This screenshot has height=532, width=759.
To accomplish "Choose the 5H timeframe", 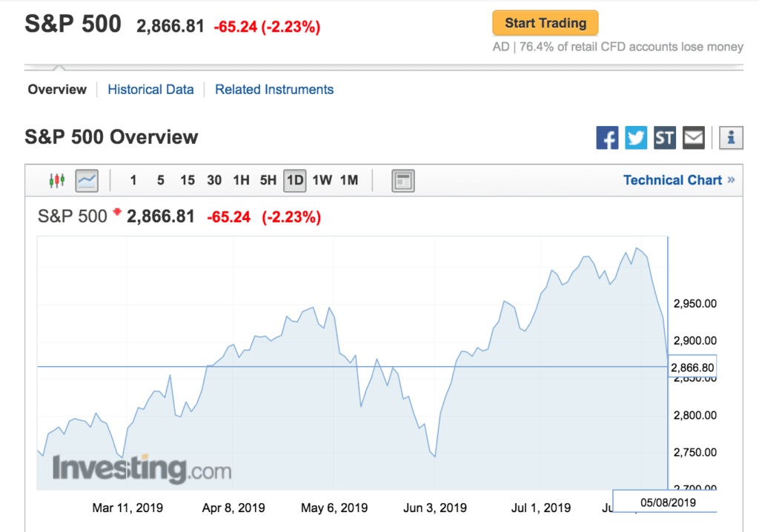I will point(268,181).
